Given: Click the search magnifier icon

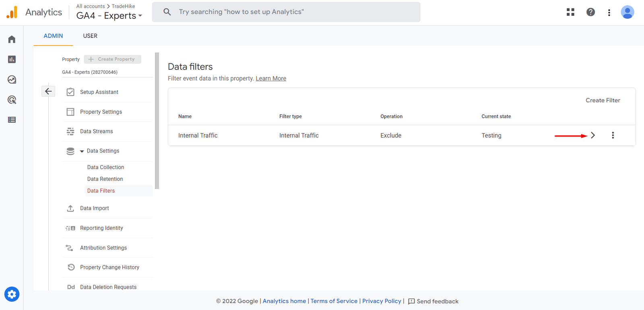Looking at the screenshot, I should point(167,12).
